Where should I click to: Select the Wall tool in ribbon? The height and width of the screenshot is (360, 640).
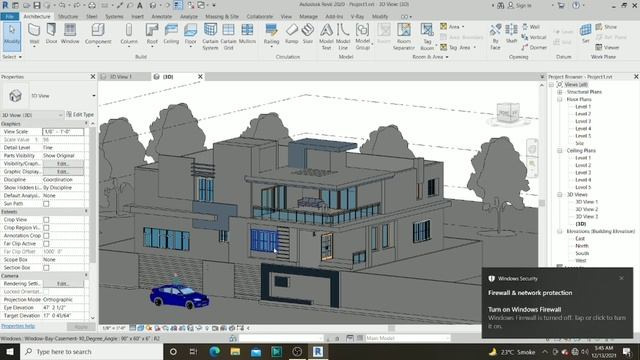pos(34,33)
